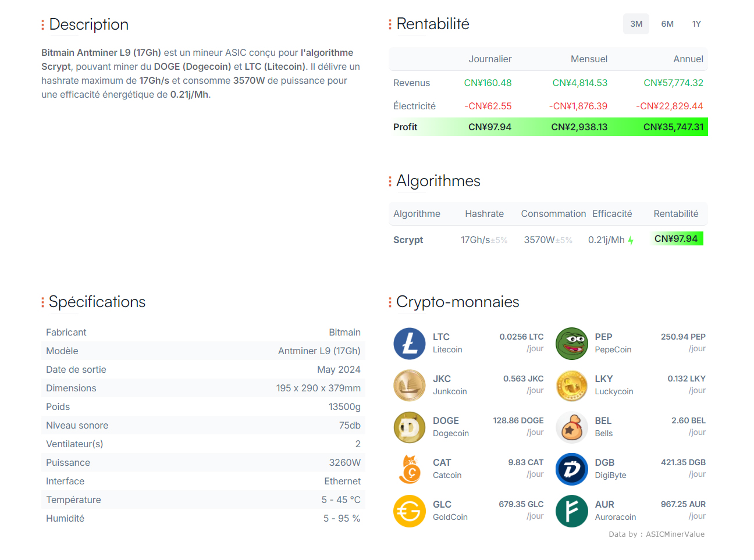Switch profitability to the 3M tab
This screenshot has height=560, width=754.
tap(636, 24)
